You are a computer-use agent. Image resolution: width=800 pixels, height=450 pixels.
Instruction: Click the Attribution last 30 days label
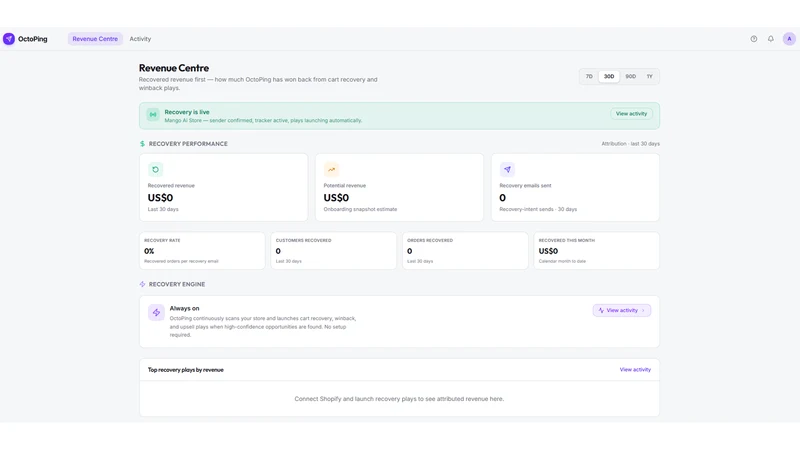point(630,144)
